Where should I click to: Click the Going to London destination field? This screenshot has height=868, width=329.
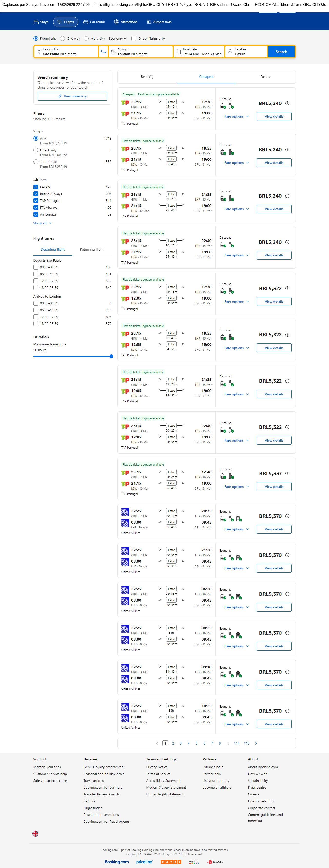[140, 52]
